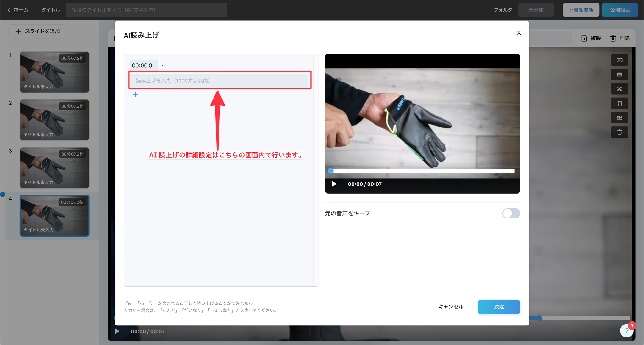The image size is (644, 345).
Task: Click the 読み上げを入力 text field
Action: click(219, 81)
